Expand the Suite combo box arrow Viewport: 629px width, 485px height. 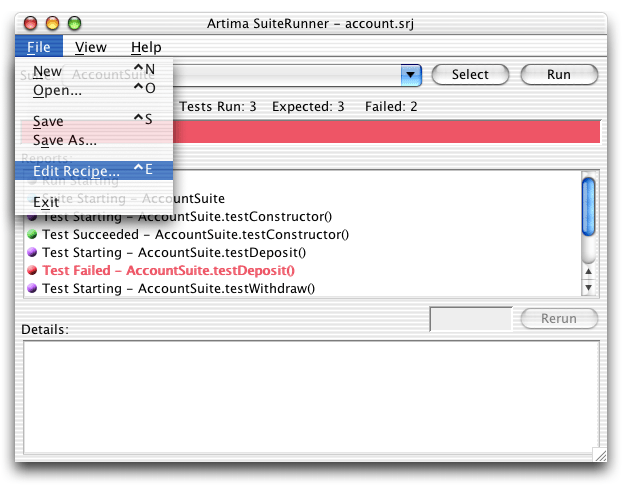click(411, 75)
